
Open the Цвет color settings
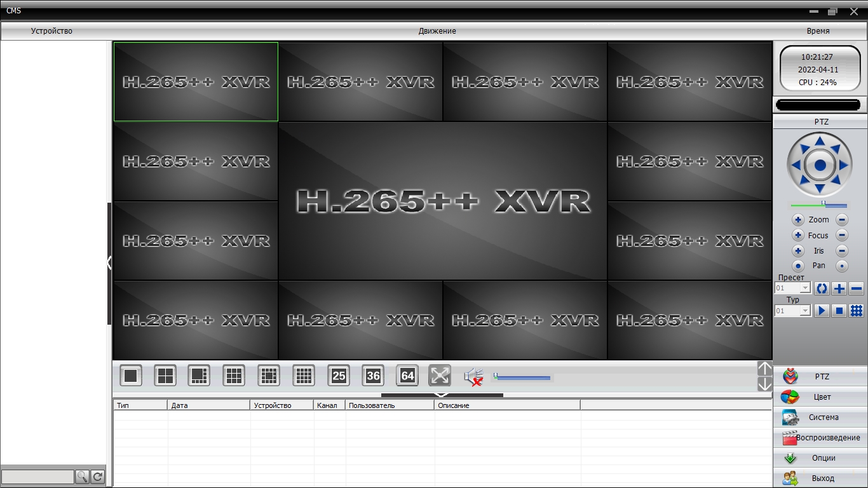tap(820, 397)
